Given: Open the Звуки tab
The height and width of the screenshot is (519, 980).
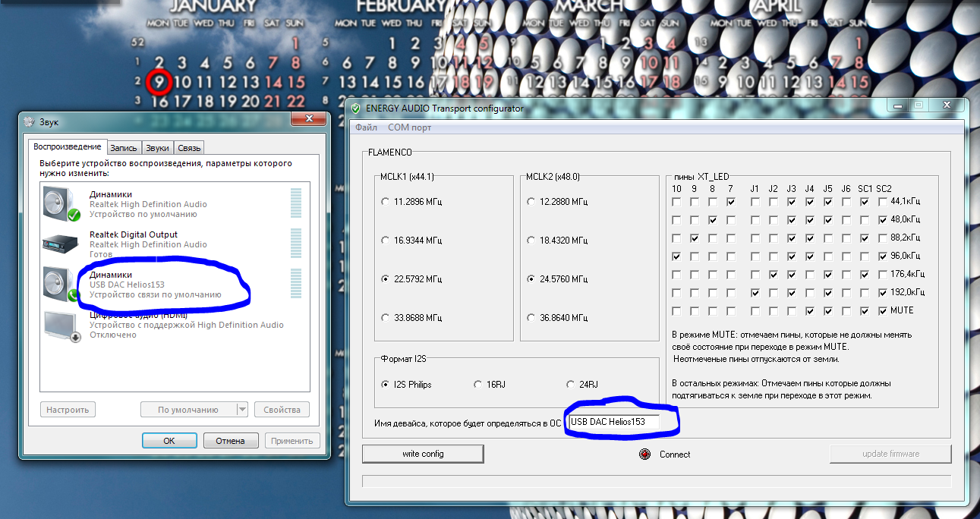Looking at the screenshot, I should pos(158,148).
